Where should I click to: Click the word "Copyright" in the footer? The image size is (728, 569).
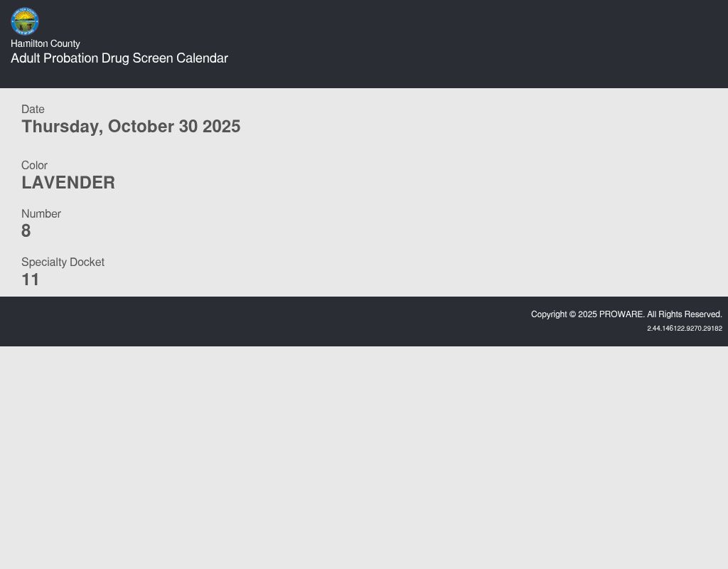[549, 314]
